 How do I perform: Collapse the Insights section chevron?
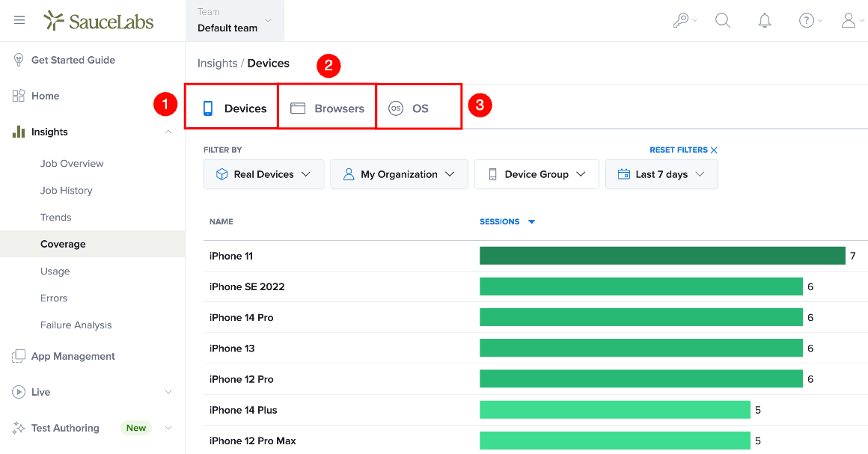coord(168,132)
